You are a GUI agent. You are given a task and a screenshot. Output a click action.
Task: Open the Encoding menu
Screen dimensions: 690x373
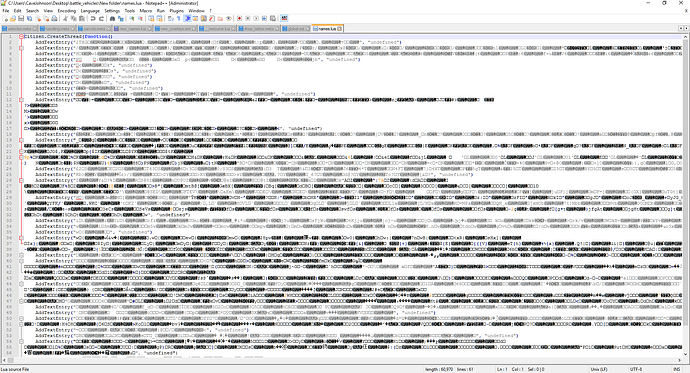point(66,11)
